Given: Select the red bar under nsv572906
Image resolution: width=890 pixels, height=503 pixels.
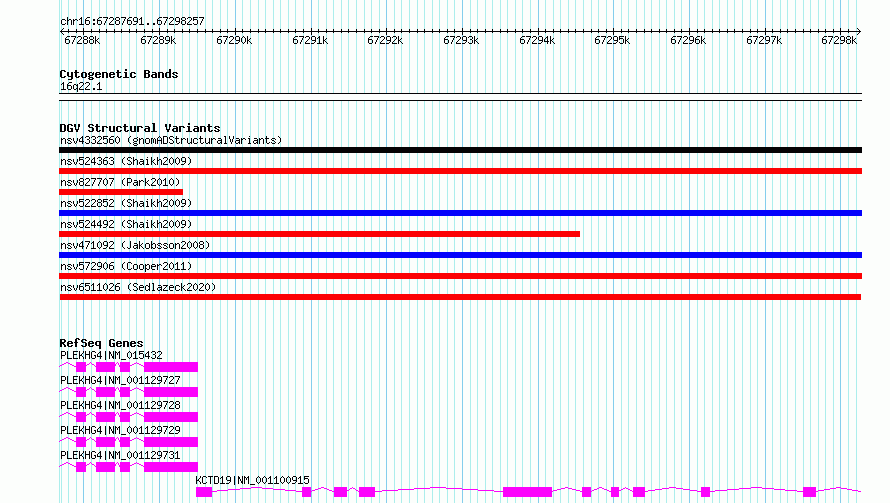Looking at the screenshot, I should pos(460,276).
